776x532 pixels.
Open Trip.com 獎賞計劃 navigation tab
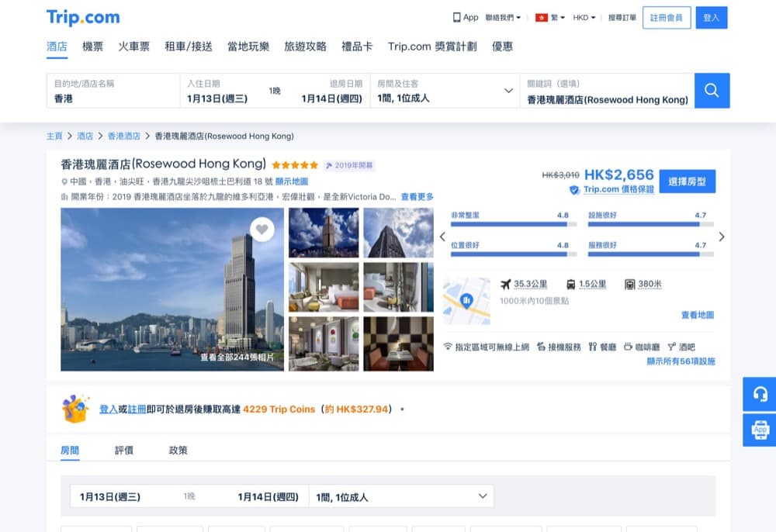click(432, 47)
